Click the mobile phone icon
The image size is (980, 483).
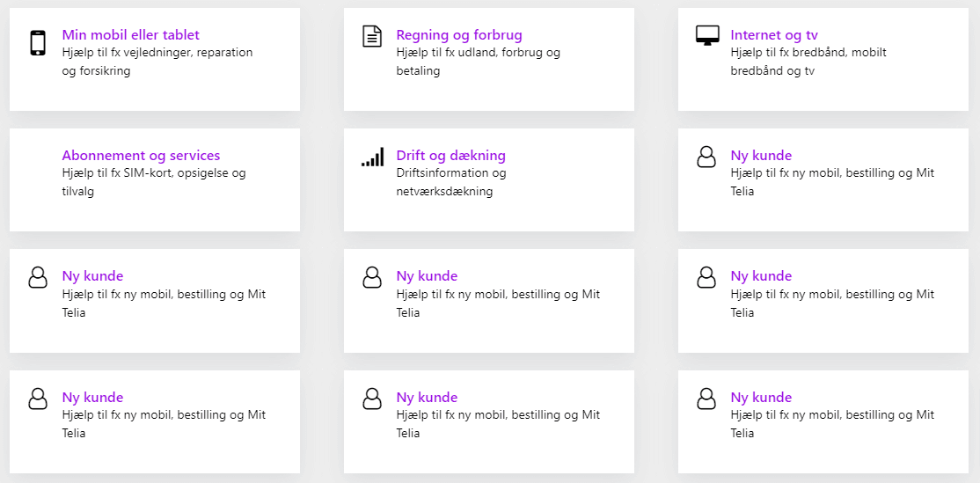tap(38, 43)
